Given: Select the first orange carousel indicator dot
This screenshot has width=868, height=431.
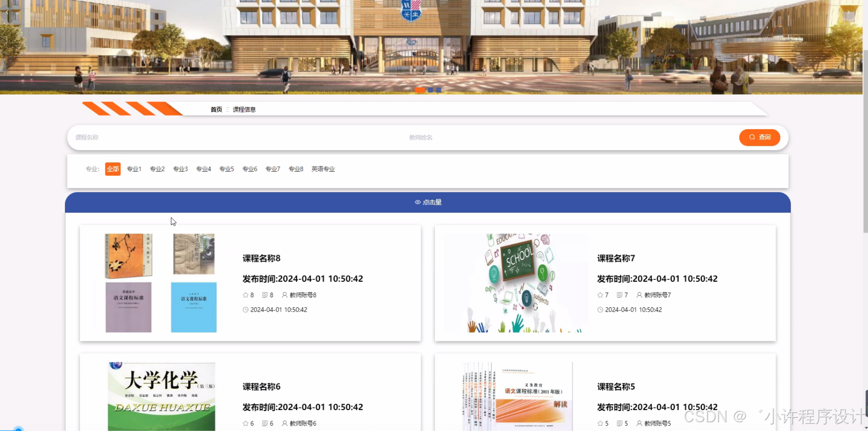Looking at the screenshot, I should click(419, 90).
